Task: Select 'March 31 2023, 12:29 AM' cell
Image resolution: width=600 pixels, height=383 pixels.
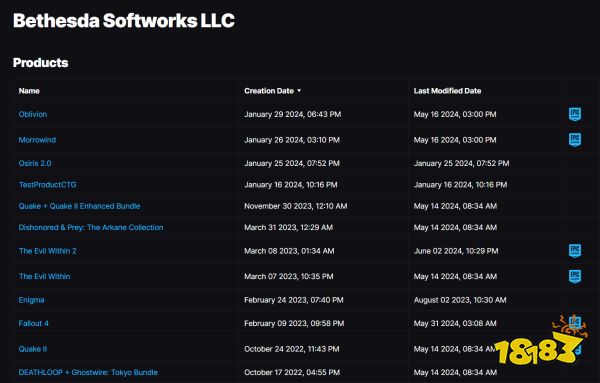Action: (x=289, y=227)
